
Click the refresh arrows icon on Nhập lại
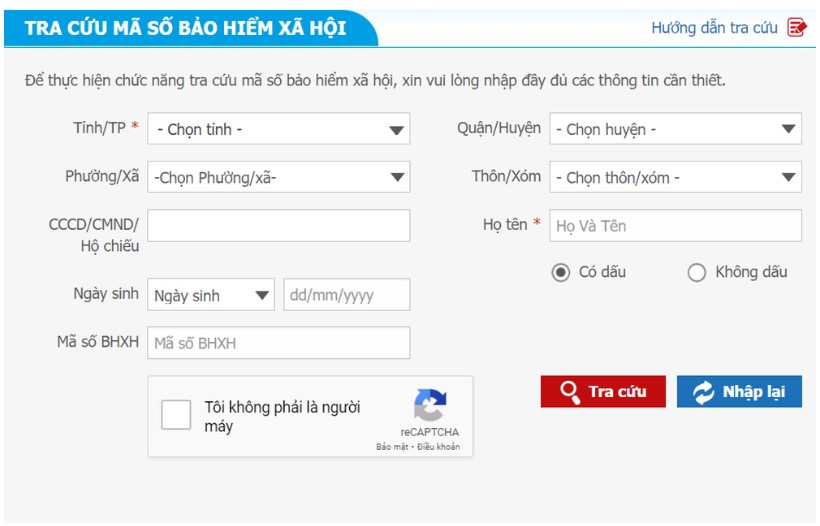[x=703, y=391]
